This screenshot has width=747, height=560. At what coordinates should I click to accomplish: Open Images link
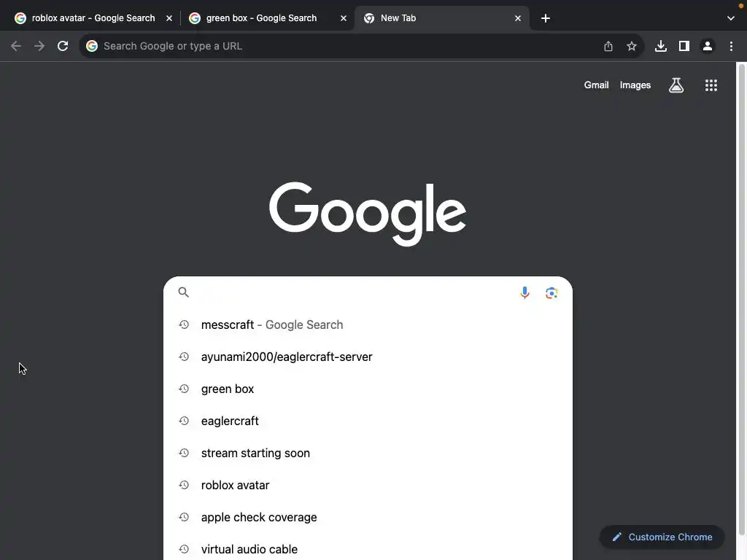pos(635,85)
